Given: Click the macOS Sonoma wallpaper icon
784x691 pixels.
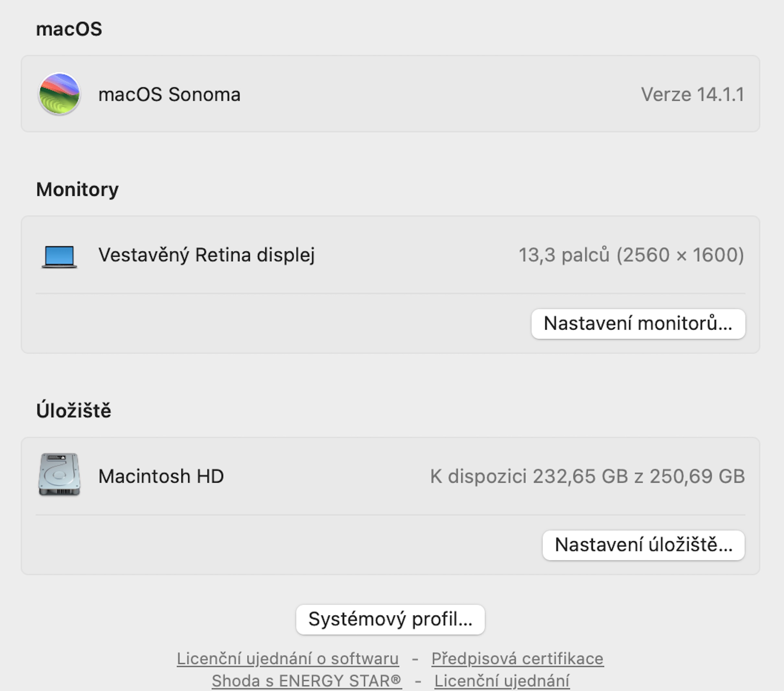Looking at the screenshot, I should [59, 94].
